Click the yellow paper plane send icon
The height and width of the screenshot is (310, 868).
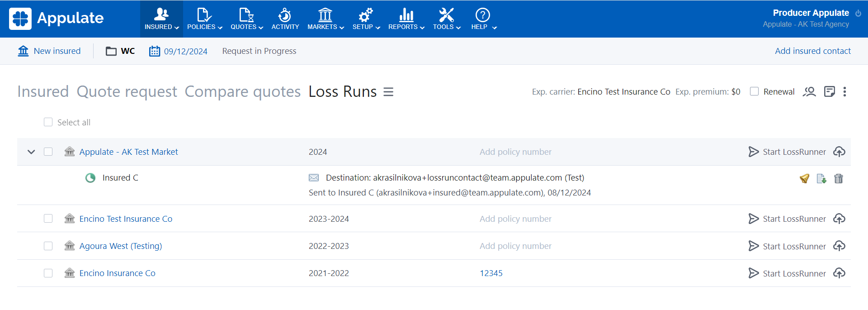pos(804,179)
